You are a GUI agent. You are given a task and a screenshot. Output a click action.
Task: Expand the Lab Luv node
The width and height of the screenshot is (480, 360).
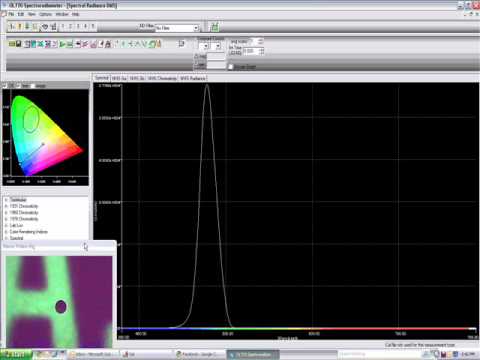[6, 225]
